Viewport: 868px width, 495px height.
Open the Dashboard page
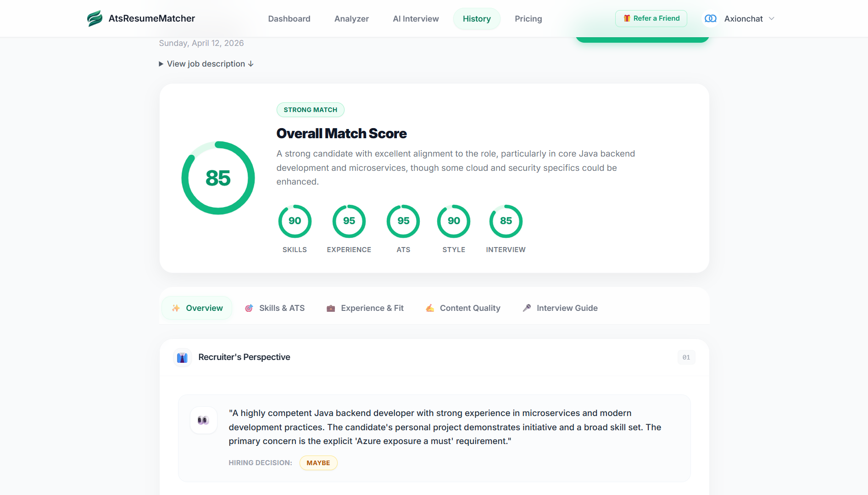point(289,19)
